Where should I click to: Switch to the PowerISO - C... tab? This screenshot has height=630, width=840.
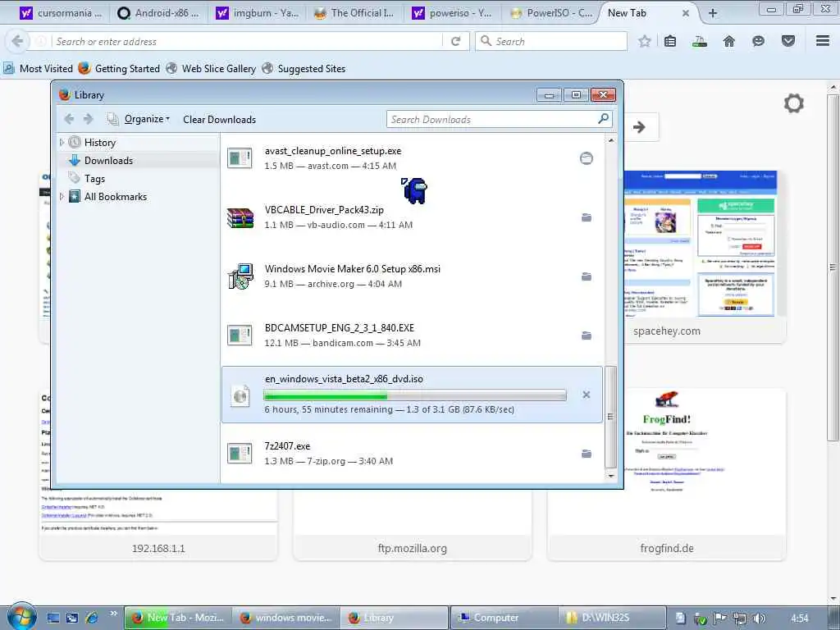point(552,13)
